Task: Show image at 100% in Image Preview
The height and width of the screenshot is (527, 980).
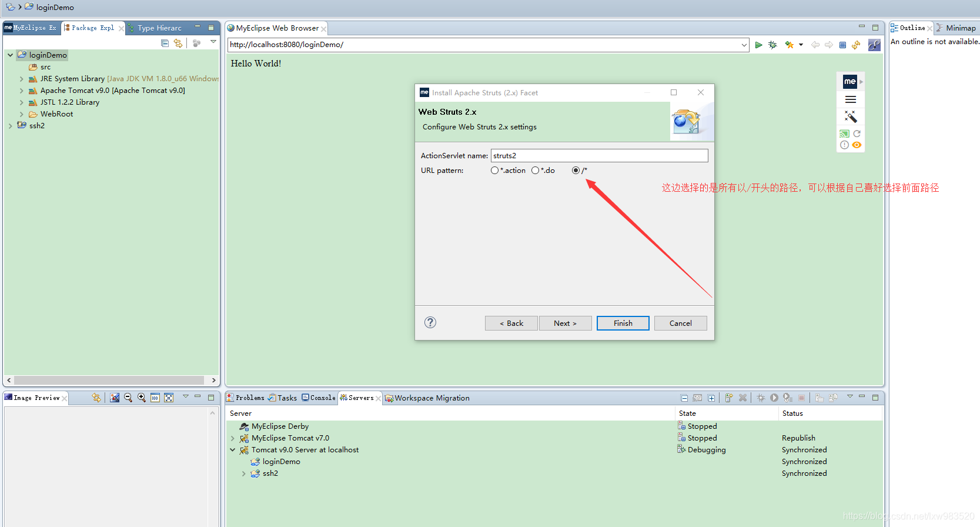Action: point(155,398)
